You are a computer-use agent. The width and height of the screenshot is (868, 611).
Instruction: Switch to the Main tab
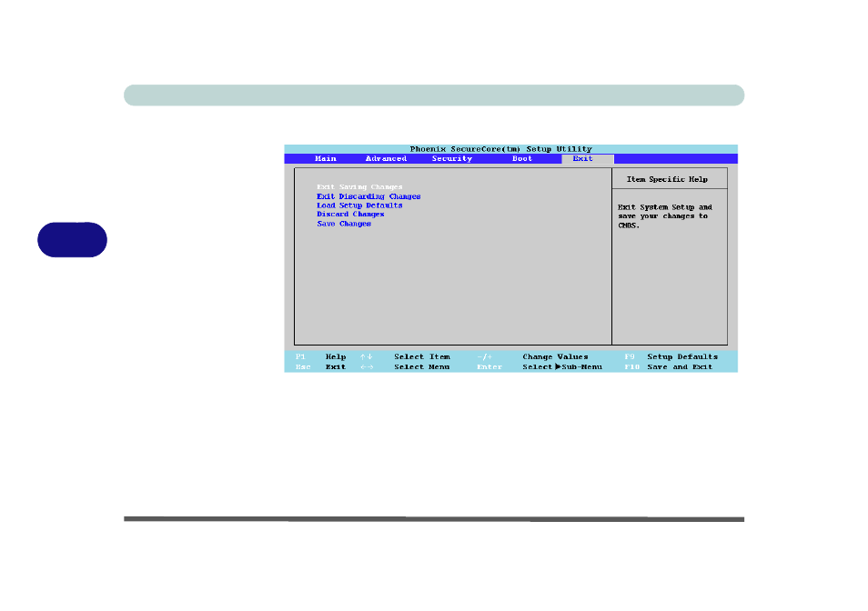tap(326, 159)
